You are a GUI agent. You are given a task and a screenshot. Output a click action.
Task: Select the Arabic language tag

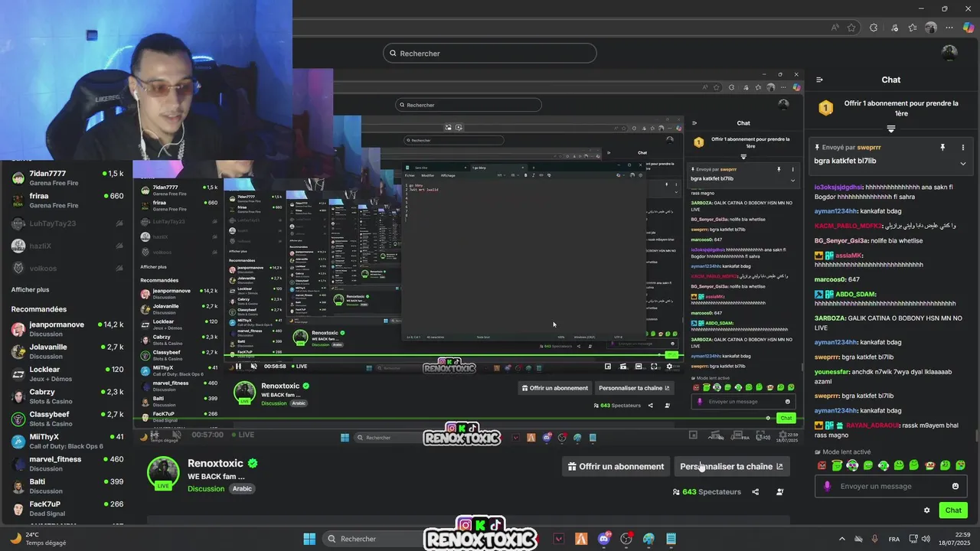[242, 489]
